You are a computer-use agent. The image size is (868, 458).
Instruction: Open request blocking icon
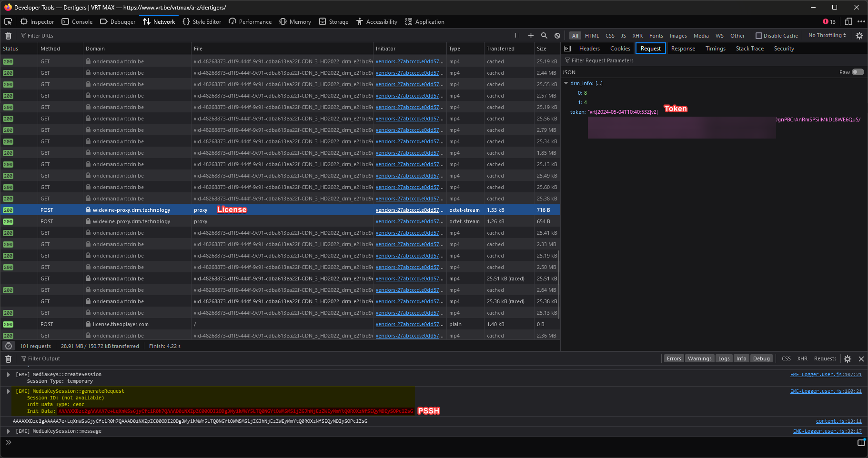pos(557,36)
